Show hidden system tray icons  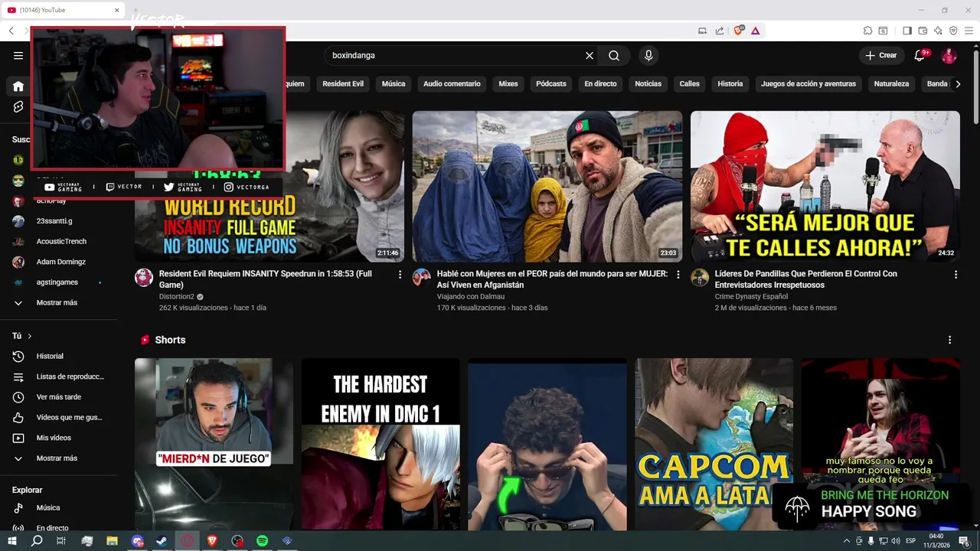pyautogui.click(x=846, y=540)
